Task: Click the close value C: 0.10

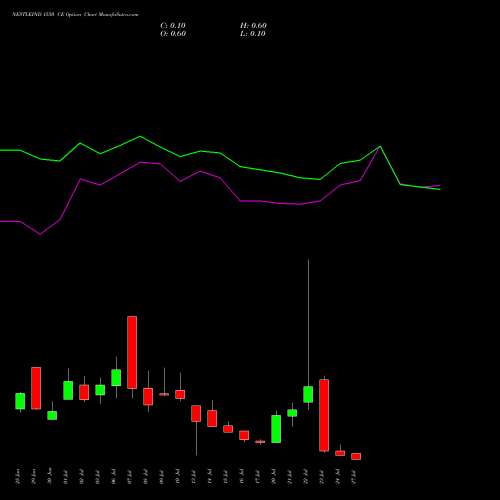Action: point(173,26)
